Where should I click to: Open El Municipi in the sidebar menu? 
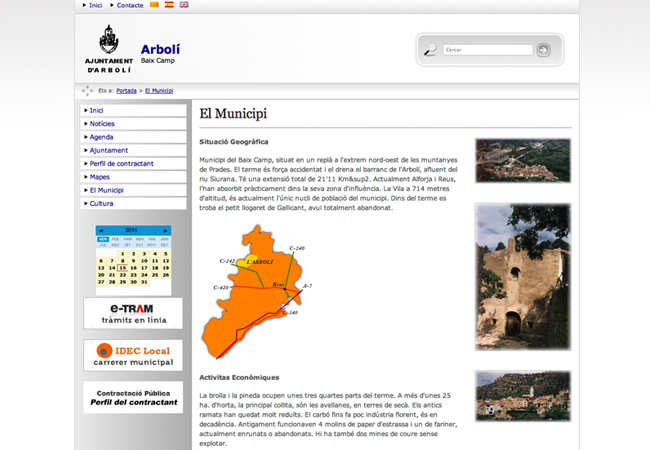click(x=133, y=190)
